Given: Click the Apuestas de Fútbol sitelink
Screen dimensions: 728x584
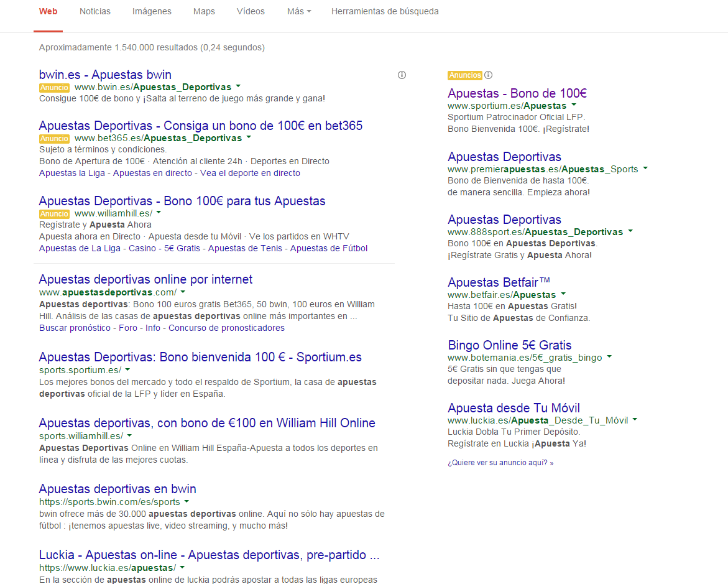Looking at the screenshot, I should click(329, 248).
